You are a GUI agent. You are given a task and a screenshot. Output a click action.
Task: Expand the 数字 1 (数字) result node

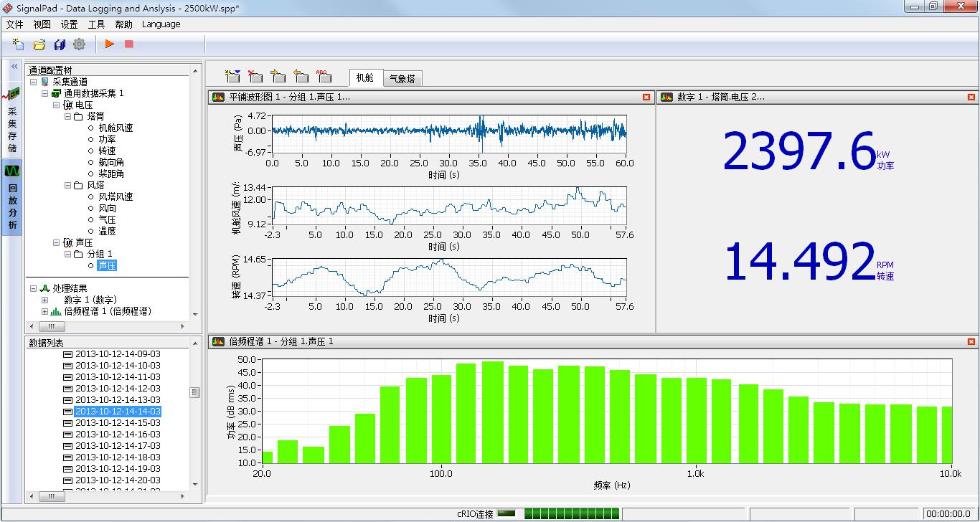[44, 300]
